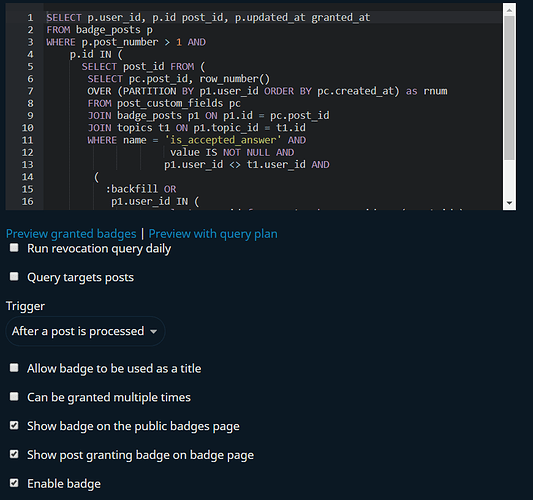Click scrollbar up arrow in code editor
The image size is (533, 500).
[x=509, y=10]
